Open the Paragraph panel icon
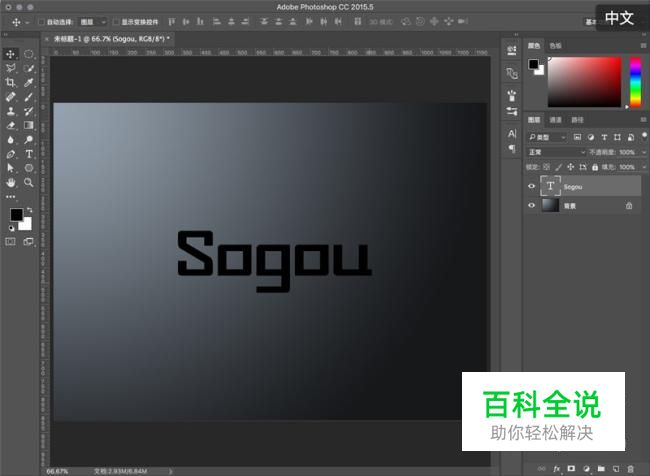 (x=512, y=148)
